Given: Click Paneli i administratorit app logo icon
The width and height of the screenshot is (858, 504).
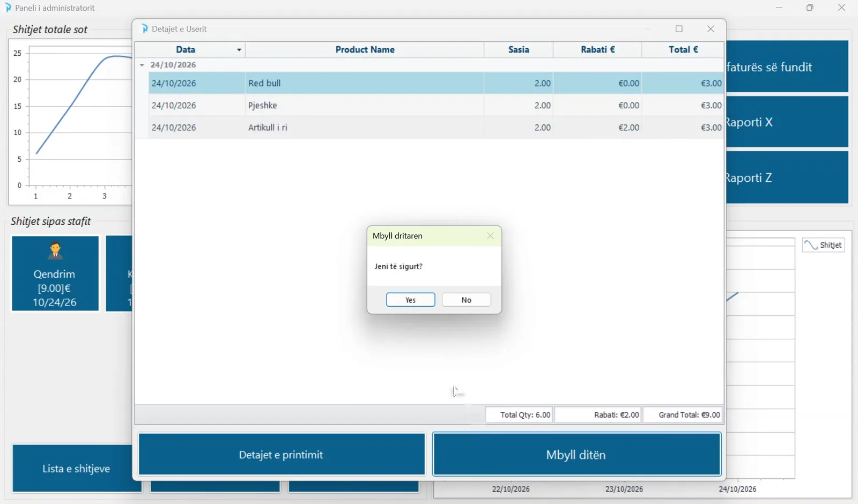Looking at the screenshot, I should tap(8, 8).
